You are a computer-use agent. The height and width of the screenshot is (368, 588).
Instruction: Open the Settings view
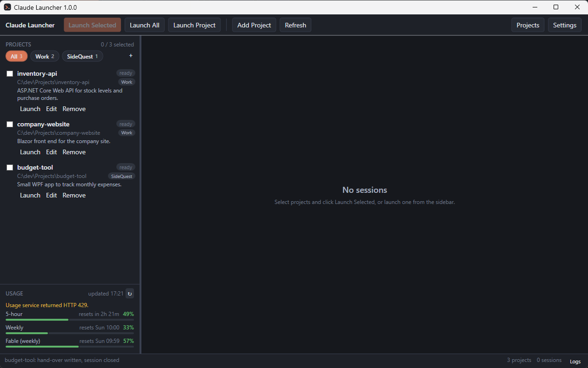565,25
